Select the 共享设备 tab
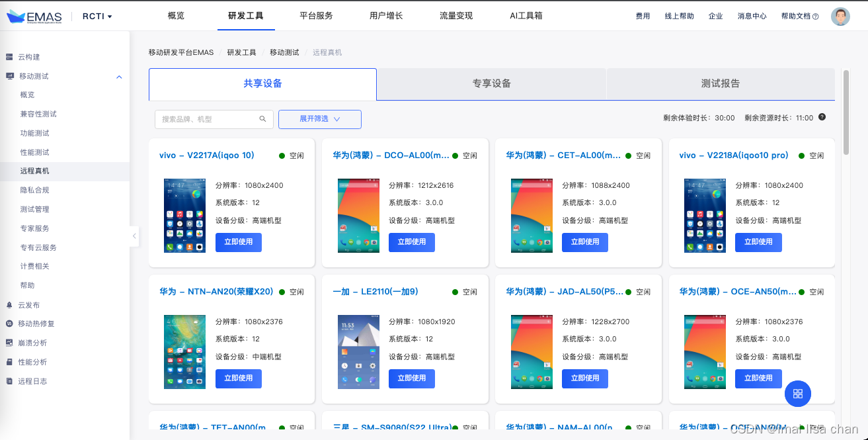This screenshot has width=868, height=440. [x=262, y=84]
